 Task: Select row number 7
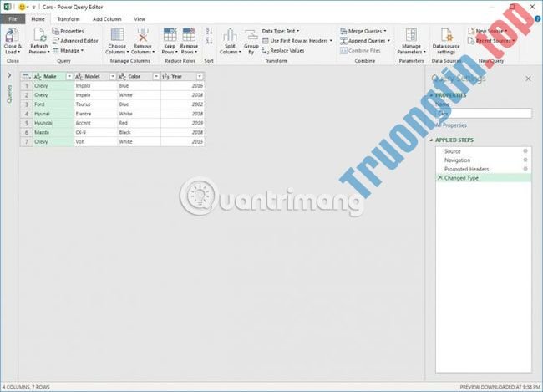(27, 142)
